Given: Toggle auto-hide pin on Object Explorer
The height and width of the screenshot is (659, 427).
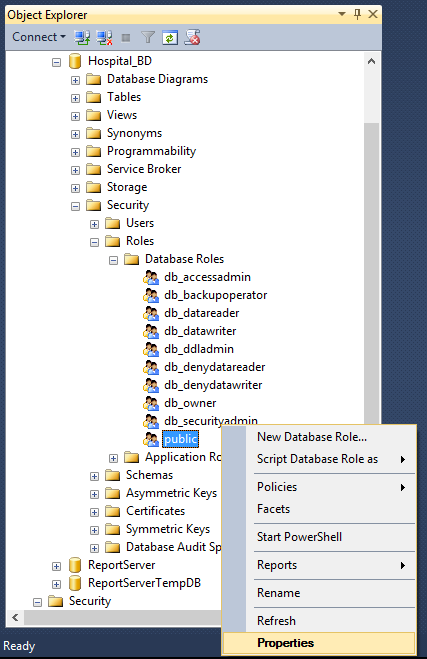Looking at the screenshot, I should pyautogui.click(x=357, y=15).
